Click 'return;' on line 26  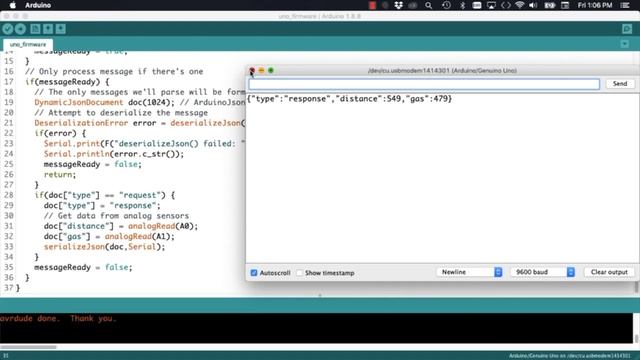[x=60, y=175]
